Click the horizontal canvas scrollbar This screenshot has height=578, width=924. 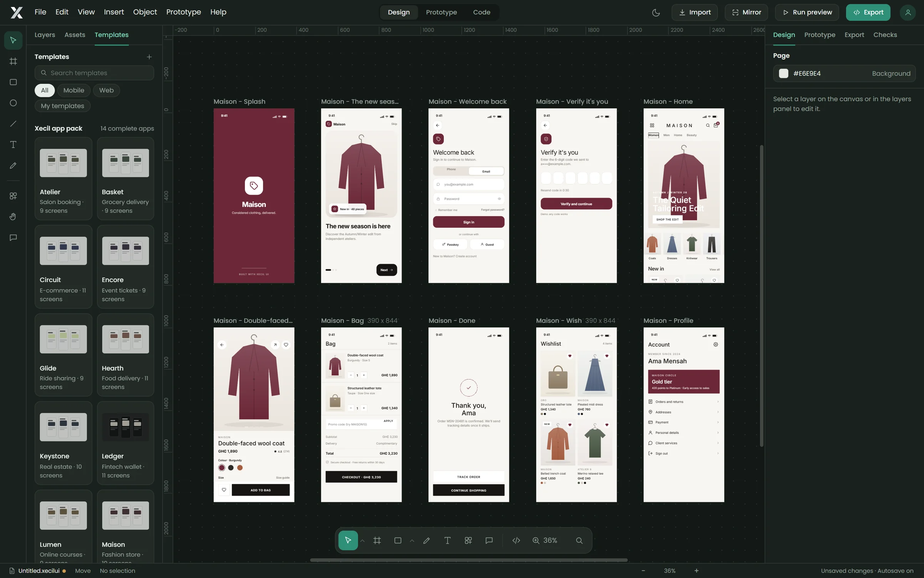(469, 560)
